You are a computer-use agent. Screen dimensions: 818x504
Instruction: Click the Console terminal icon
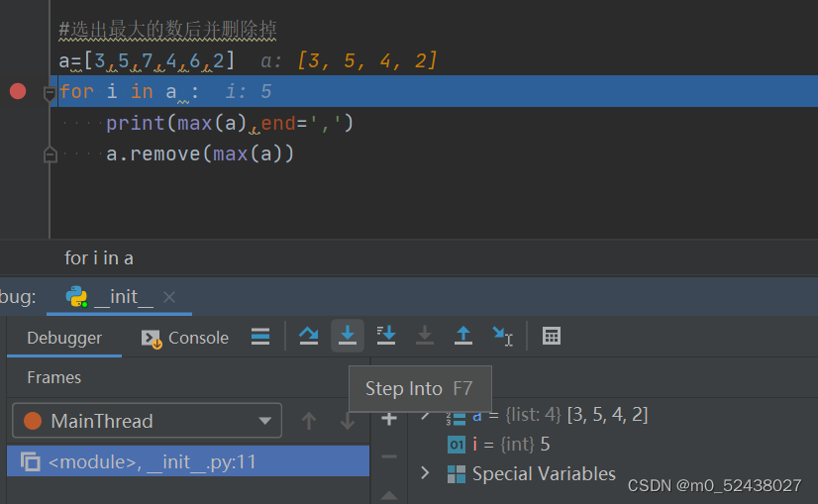[x=152, y=339]
